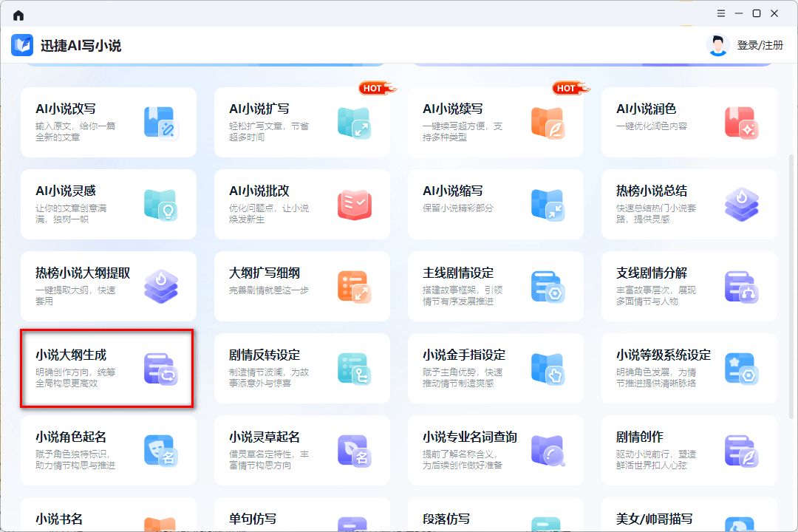Click the 主线剧情设定 gear card icon
Viewport: 798px width, 532px height.
[548, 286]
